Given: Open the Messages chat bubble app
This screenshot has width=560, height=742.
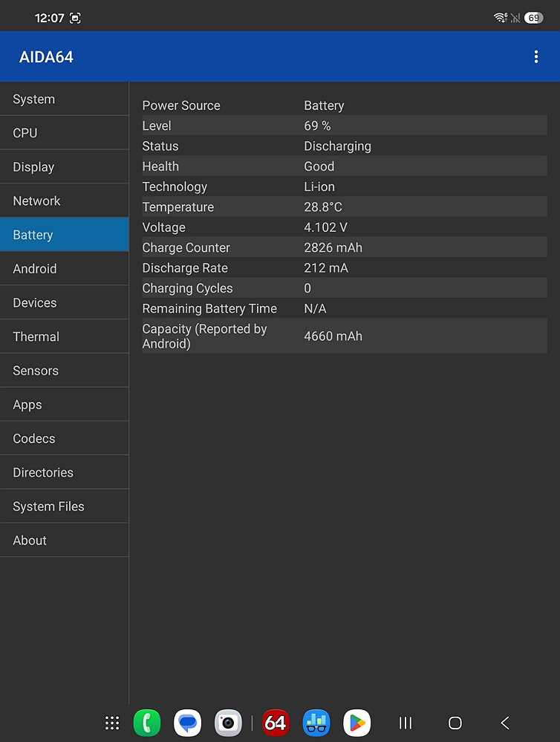Looking at the screenshot, I should point(187,723).
